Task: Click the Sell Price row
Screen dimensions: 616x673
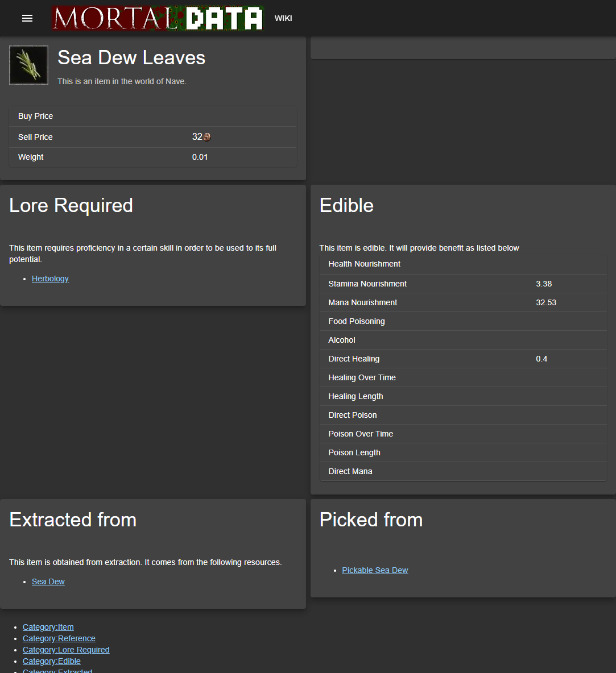Action: (x=152, y=137)
